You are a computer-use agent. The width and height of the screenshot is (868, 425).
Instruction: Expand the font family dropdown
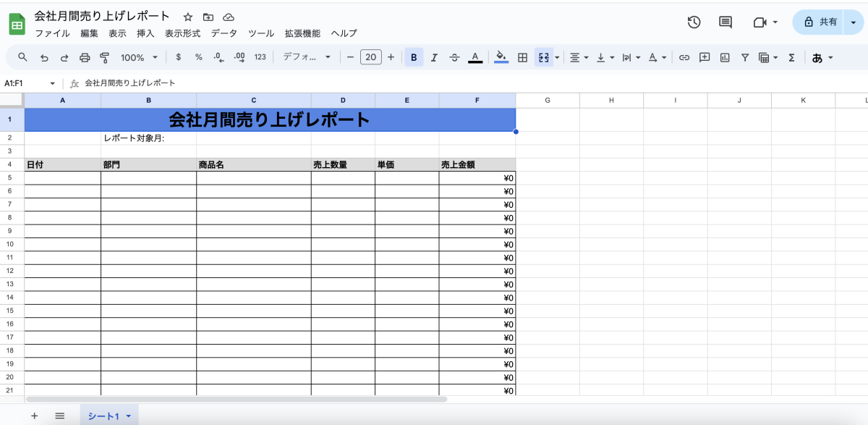[307, 57]
